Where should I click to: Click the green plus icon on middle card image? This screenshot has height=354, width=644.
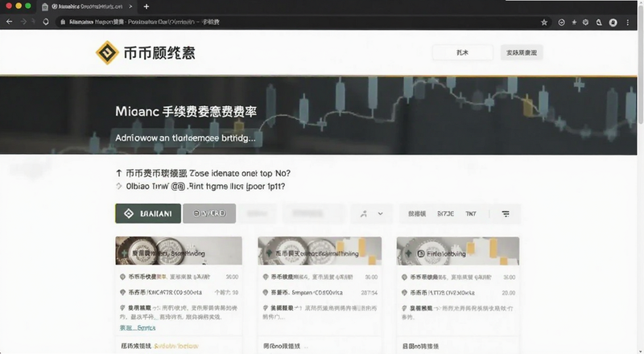point(269,253)
